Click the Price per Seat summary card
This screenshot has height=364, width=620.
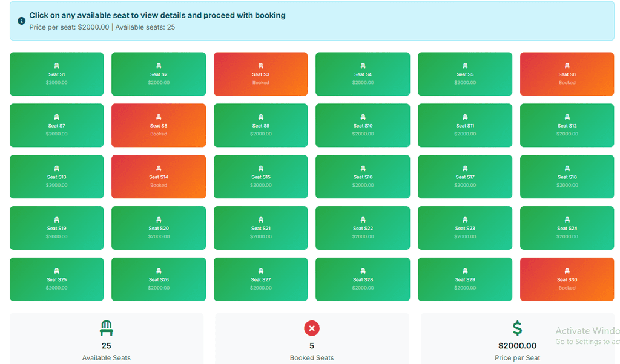[x=517, y=340]
